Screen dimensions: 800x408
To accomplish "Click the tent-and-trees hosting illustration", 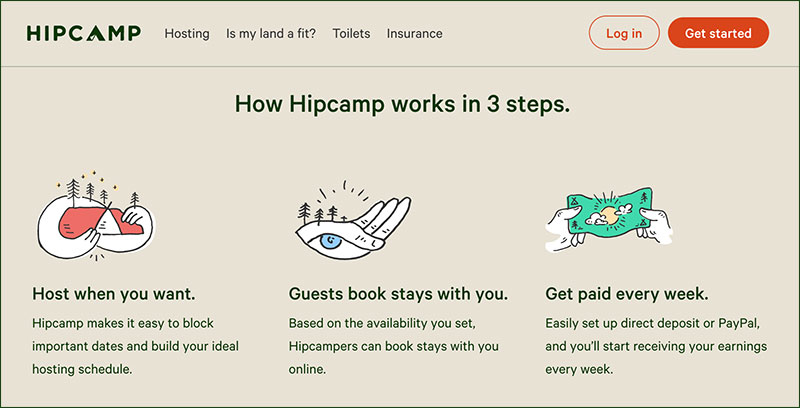I will point(96,216).
